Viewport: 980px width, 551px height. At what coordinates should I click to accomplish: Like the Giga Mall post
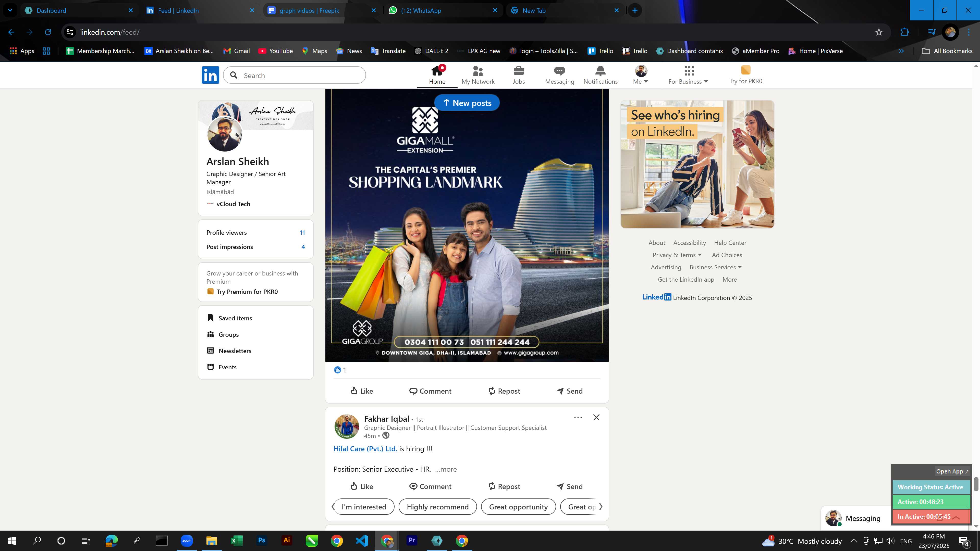click(361, 391)
